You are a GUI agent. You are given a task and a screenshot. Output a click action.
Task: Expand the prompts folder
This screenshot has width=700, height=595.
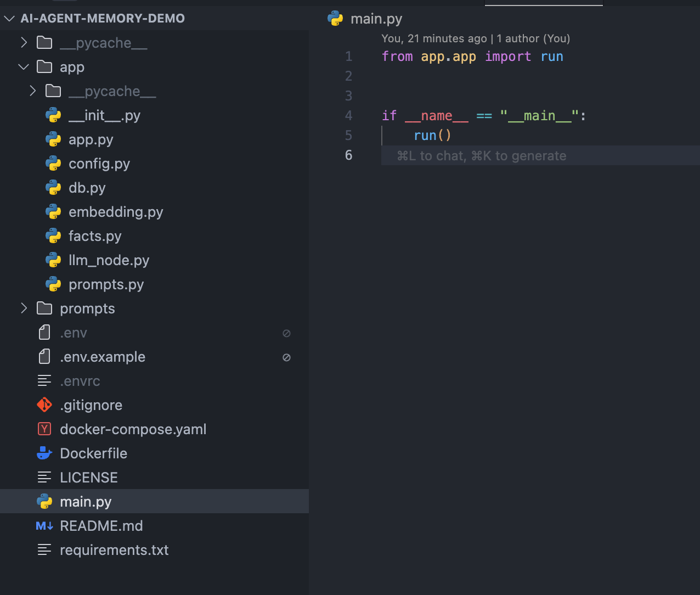(24, 308)
